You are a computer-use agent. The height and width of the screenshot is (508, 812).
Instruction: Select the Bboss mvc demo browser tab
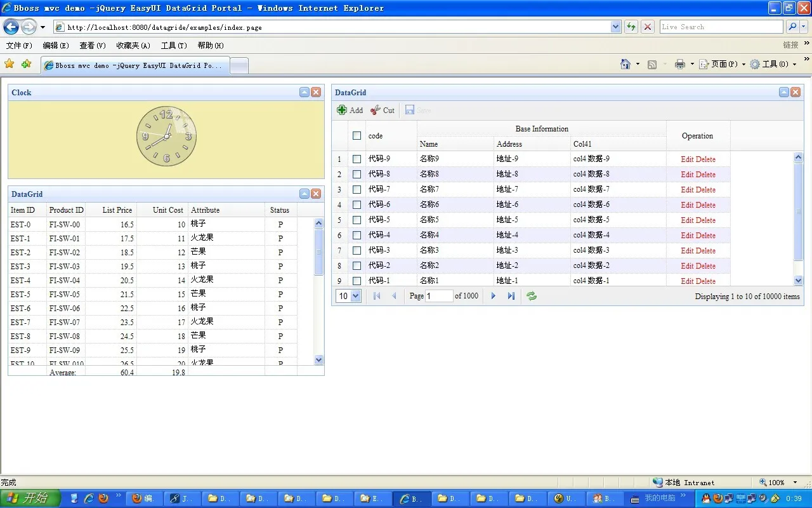[134, 65]
